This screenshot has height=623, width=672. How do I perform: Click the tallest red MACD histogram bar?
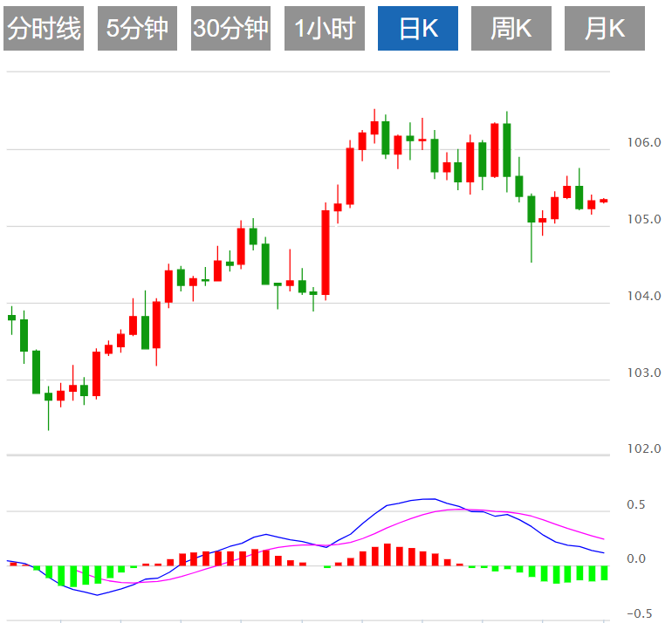pos(387,555)
